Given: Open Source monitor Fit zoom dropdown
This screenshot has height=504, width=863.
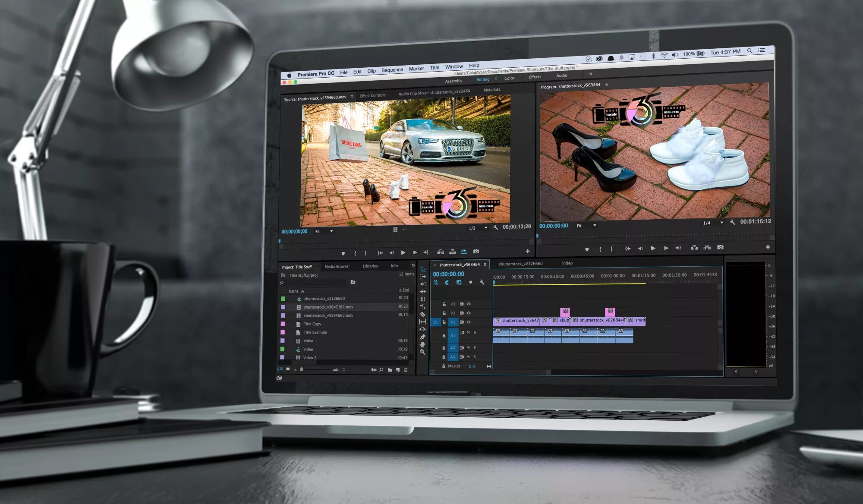Looking at the screenshot, I should click(x=331, y=231).
